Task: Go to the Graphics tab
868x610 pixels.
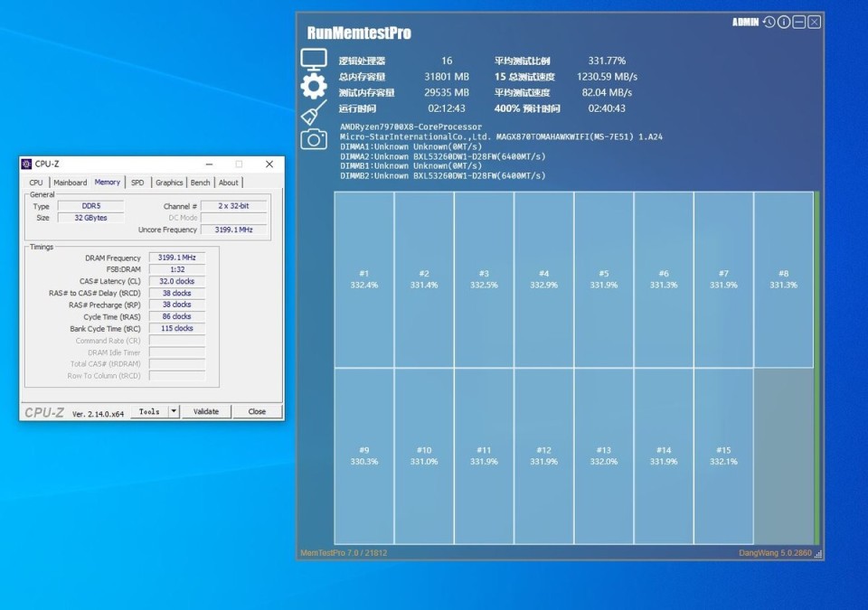Action: tap(169, 183)
